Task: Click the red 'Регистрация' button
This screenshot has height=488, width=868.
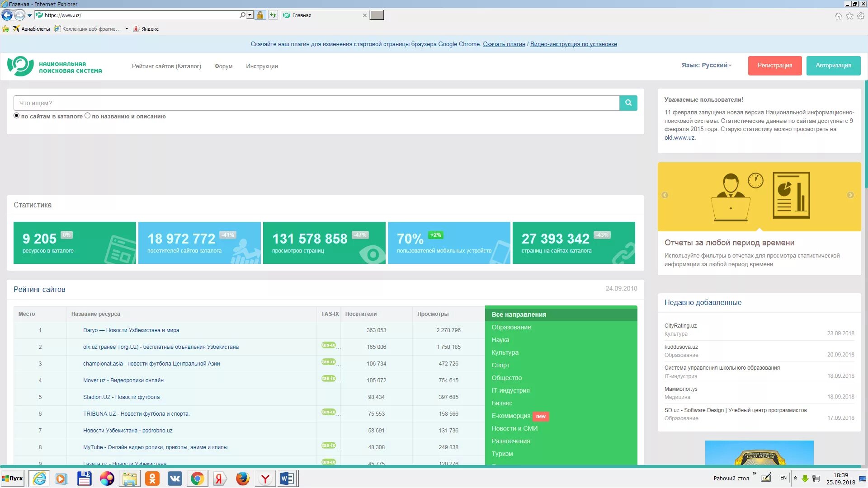Action: tap(774, 66)
